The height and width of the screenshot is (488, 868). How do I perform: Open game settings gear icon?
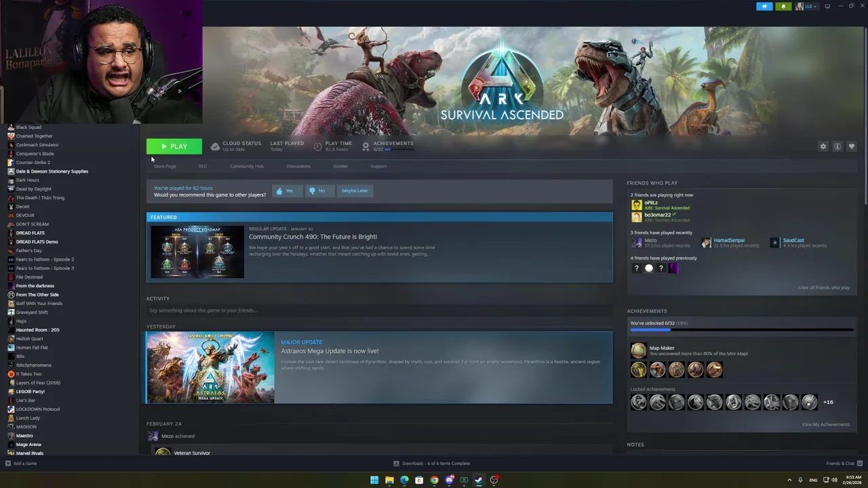click(823, 146)
